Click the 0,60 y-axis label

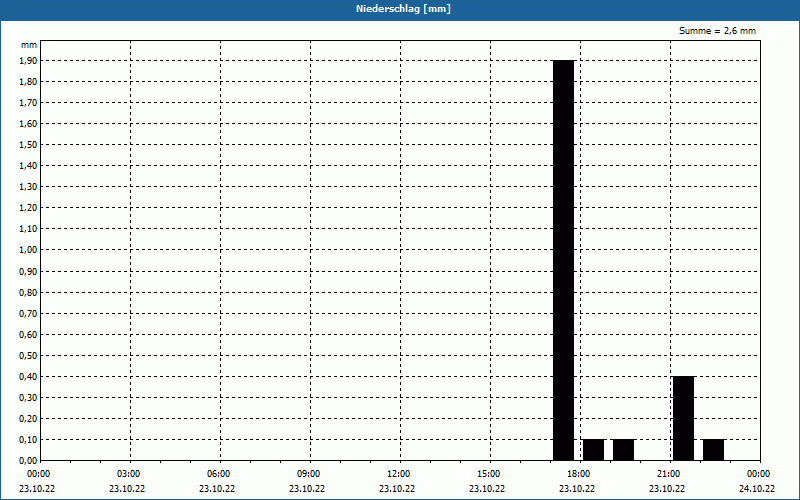[x=28, y=335]
